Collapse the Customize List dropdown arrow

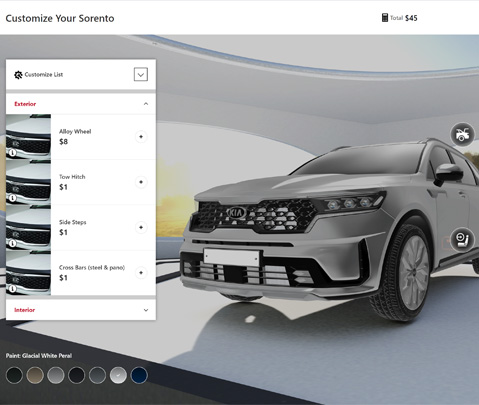[x=141, y=74]
